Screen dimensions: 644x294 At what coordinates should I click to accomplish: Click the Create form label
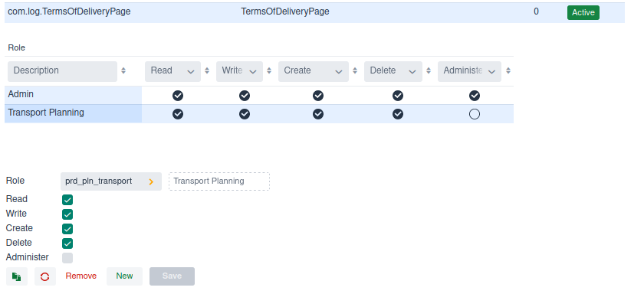click(19, 228)
